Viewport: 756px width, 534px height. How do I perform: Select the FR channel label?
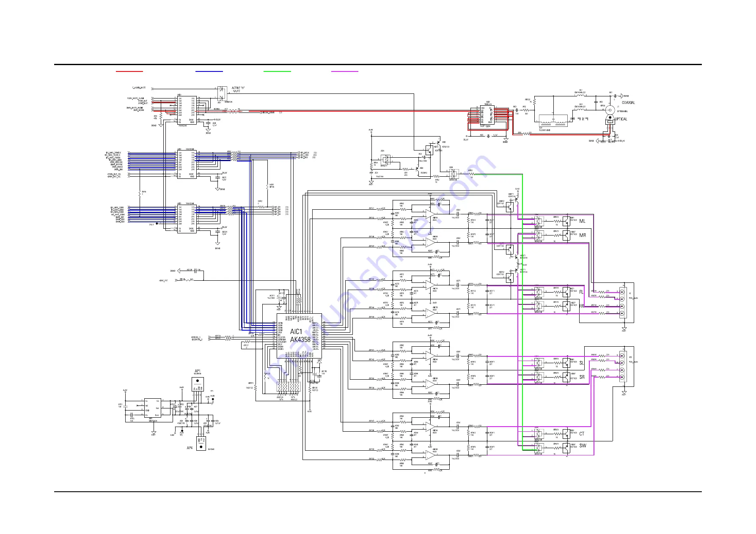[582, 306]
